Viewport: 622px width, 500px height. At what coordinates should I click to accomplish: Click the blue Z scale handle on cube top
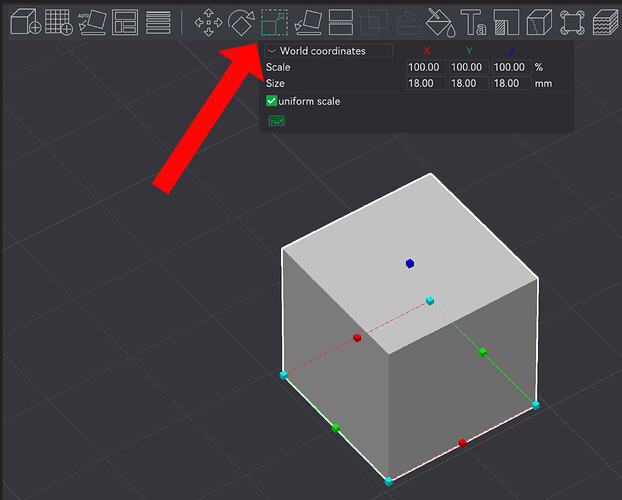pyautogui.click(x=410, y=263)
